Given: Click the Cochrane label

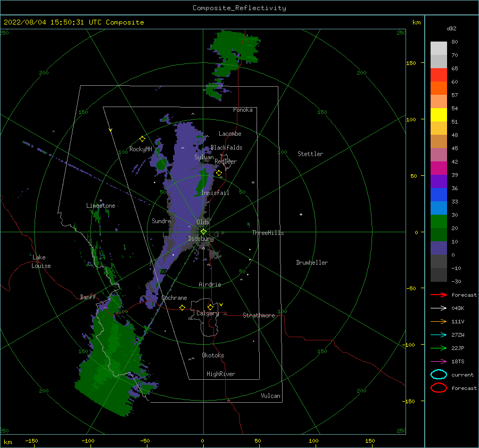Looking at the screenshot, I should pyautogui.click(x=174, y=298).
